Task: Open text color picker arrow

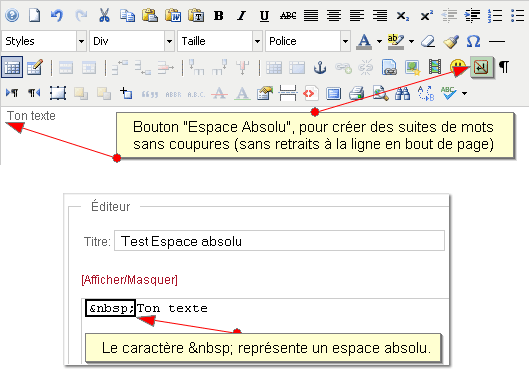Action: [x=380, y=42]
